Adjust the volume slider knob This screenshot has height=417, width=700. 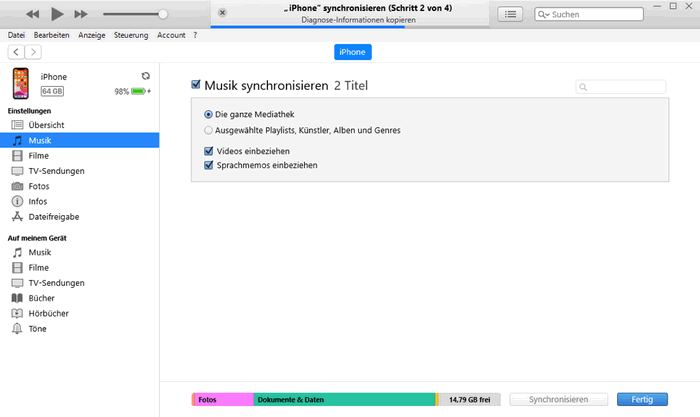click(163, 14)
